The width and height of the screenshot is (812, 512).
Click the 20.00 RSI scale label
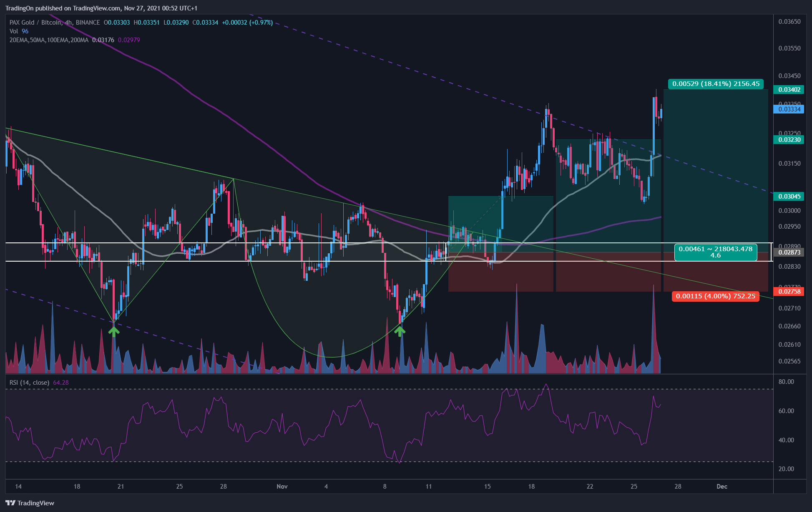[x=786, y=469]
